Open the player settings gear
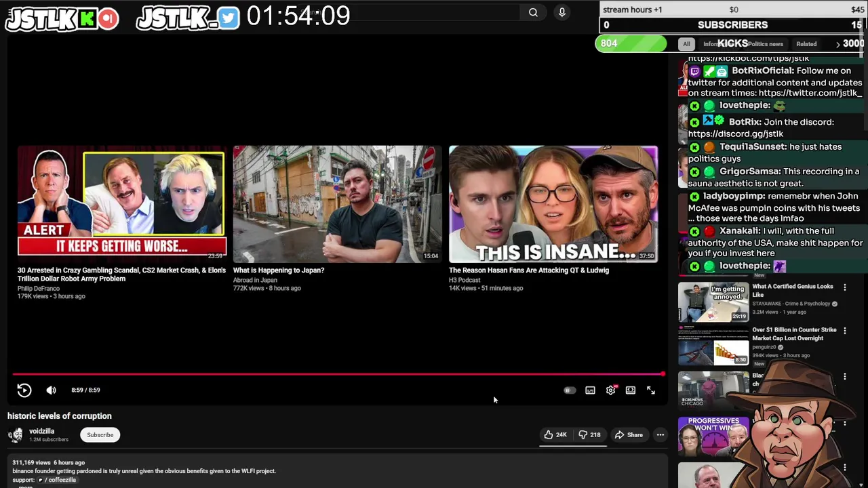Screen dimensions: 868x488 pos(610,390)
